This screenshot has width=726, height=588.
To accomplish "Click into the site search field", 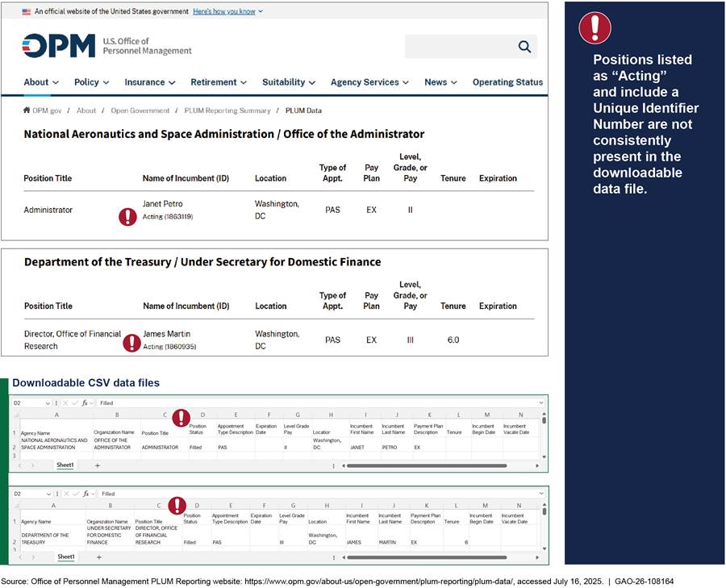I will coord(457,47).
